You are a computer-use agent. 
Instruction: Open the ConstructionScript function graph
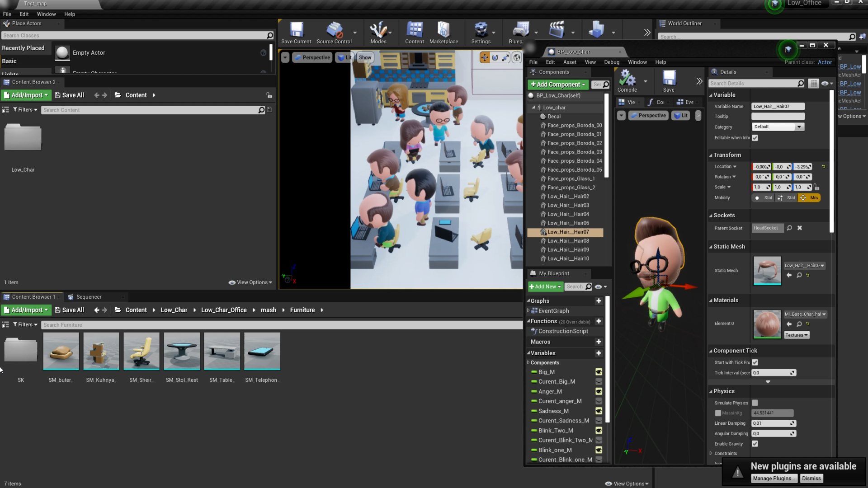(x=562, y=331)
